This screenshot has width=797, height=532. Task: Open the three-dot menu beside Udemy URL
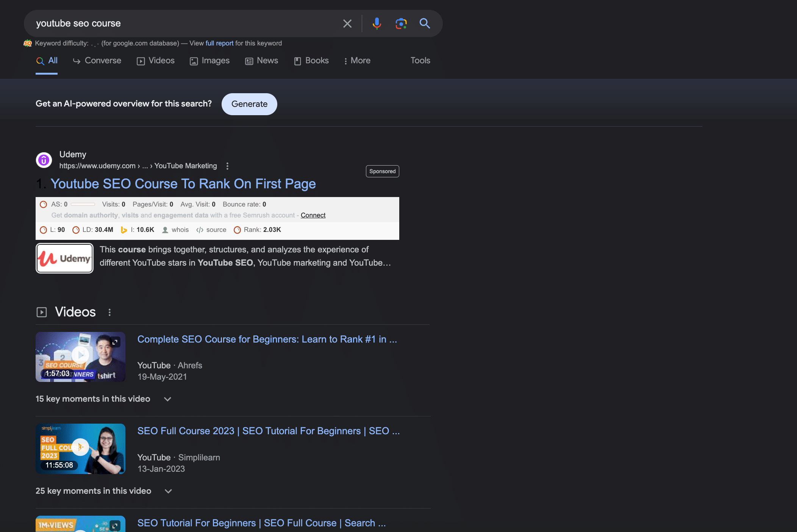(x=227, y=166)
